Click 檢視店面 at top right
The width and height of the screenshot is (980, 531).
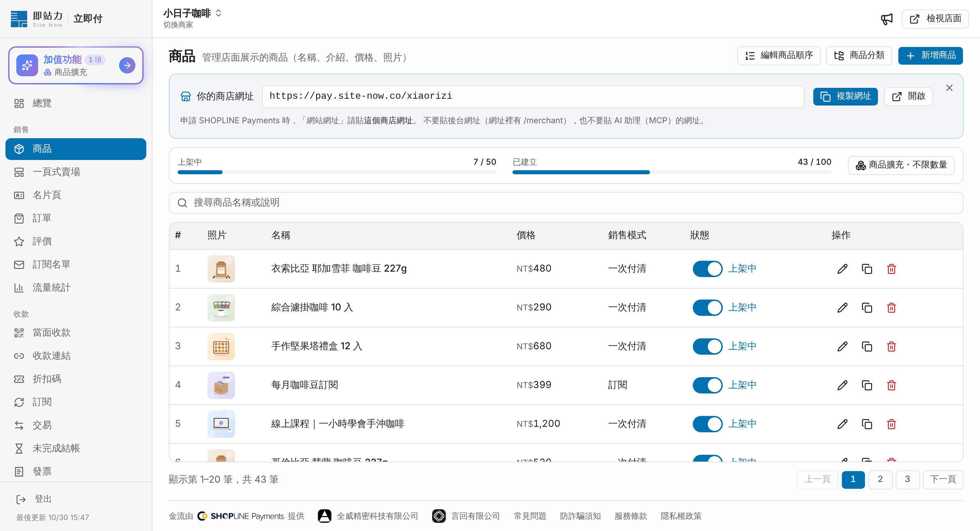935,19
